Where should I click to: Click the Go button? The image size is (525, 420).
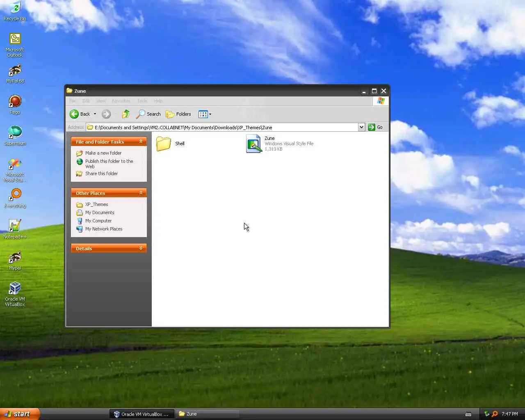tap(375, 127)
